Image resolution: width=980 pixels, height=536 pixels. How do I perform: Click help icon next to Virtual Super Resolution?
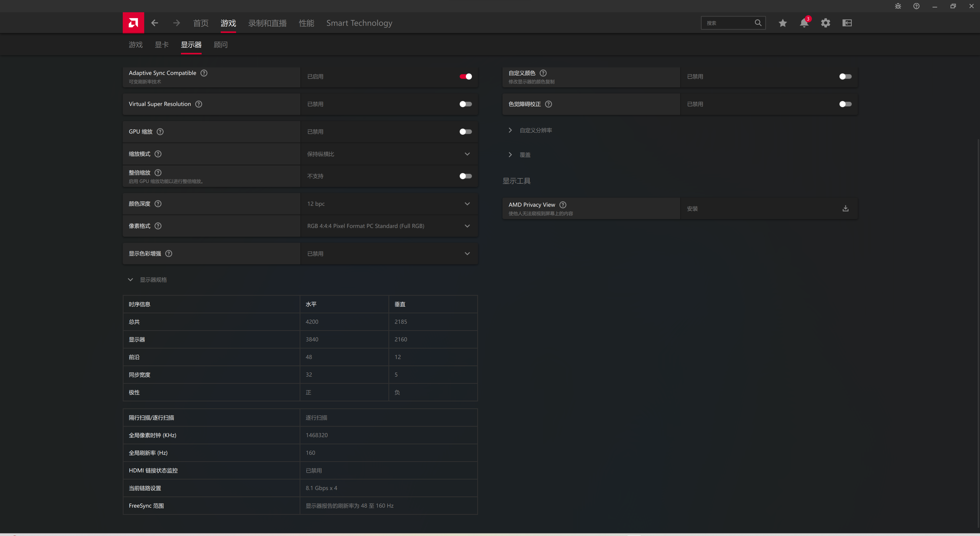tap(199, 104)
